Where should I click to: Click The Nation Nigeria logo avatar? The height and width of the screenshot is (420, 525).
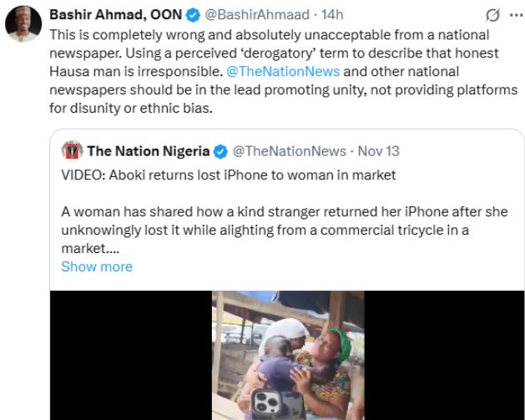pyautogui.click(x=72, y=151)
